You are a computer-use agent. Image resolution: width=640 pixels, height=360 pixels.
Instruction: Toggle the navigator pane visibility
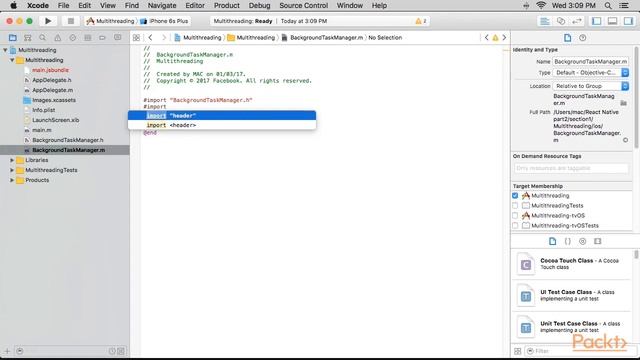coord(597,21)
